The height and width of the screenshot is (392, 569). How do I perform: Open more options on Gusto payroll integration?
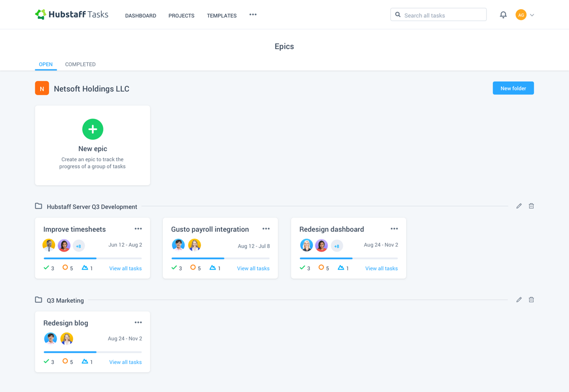point(266,229)
